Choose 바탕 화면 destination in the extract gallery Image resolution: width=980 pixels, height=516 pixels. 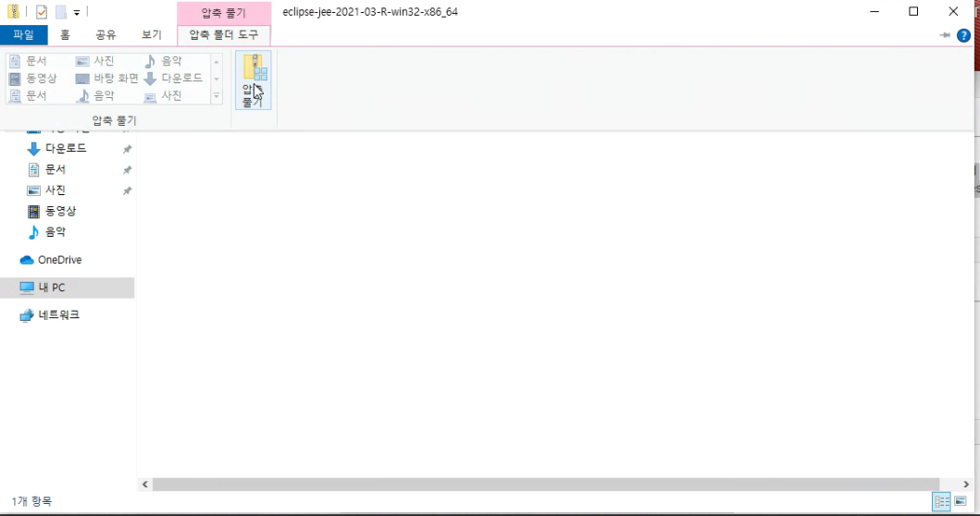(x=106, y=78)
